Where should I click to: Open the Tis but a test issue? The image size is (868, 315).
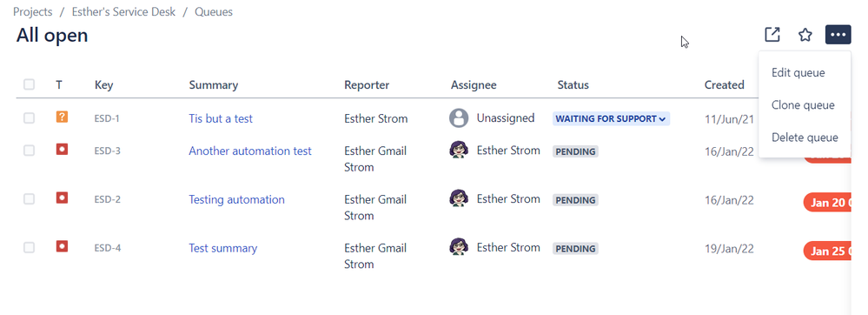[221, 118]
